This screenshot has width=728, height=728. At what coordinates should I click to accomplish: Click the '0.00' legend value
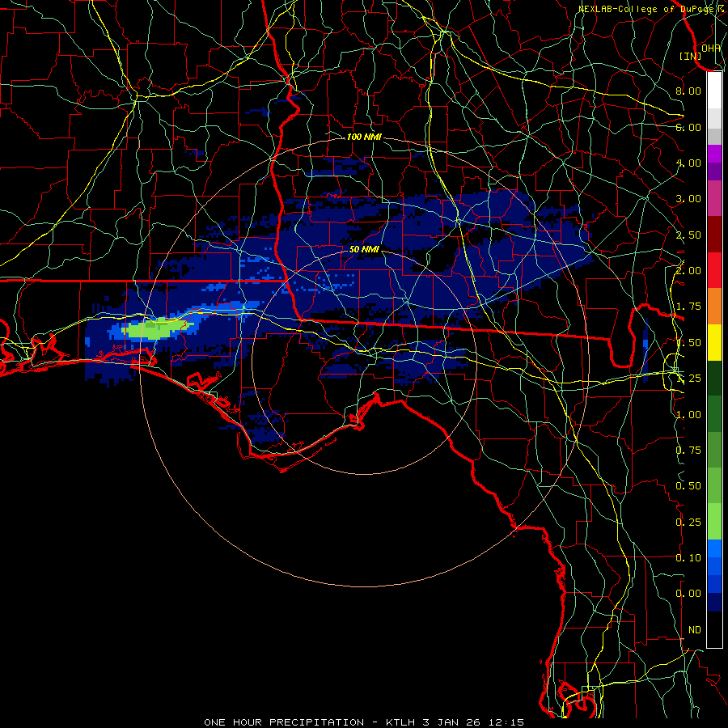pyautogui.click(x=688, y=594)
